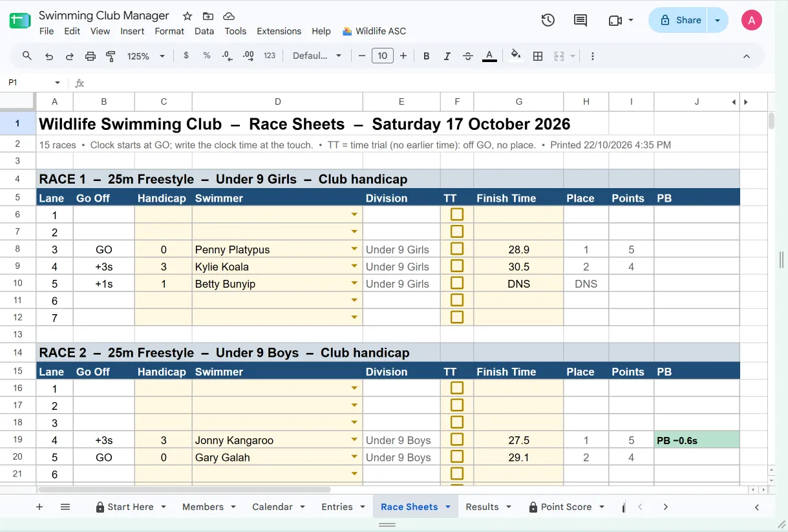Increase decimal places

pyautogui.click(x=248, y=56)
